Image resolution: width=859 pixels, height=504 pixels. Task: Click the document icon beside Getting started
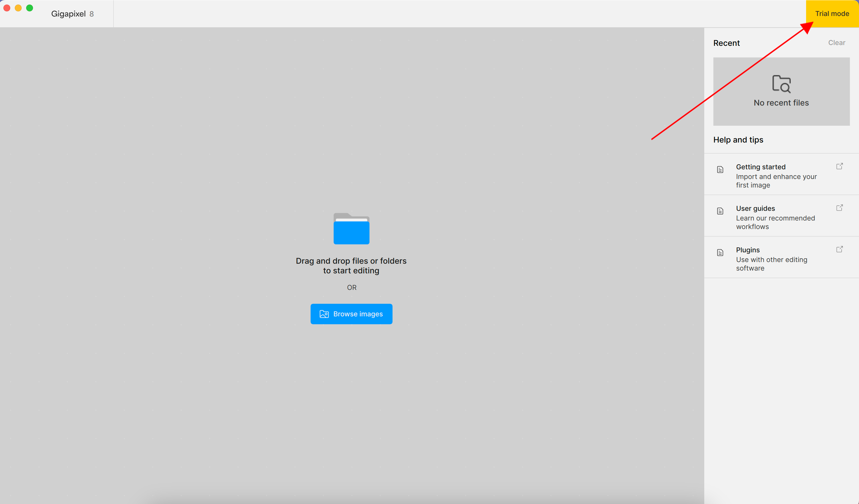(720, 170)
